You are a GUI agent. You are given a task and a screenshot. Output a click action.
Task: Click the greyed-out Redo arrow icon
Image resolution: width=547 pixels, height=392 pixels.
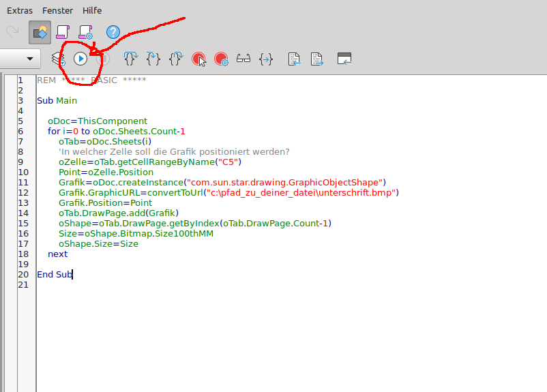[x=12, y=32]
